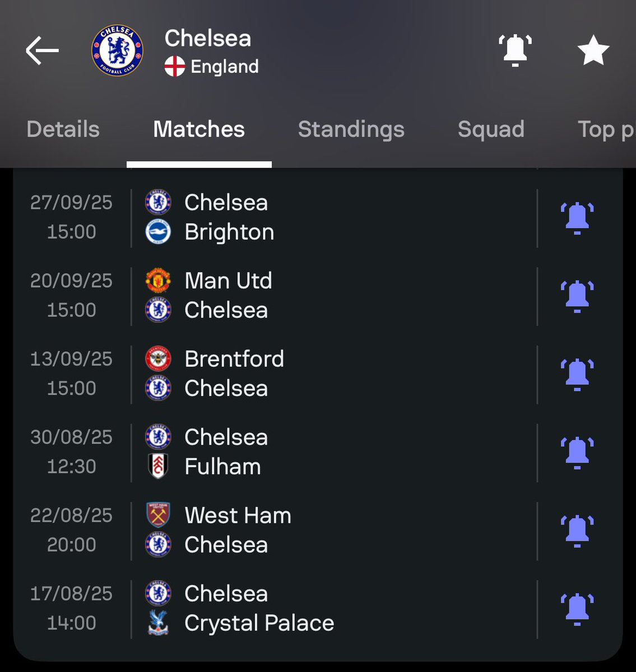
Task: Tap the bell for West Ham match
Action: pyautogui.click(x=577, y=531)
